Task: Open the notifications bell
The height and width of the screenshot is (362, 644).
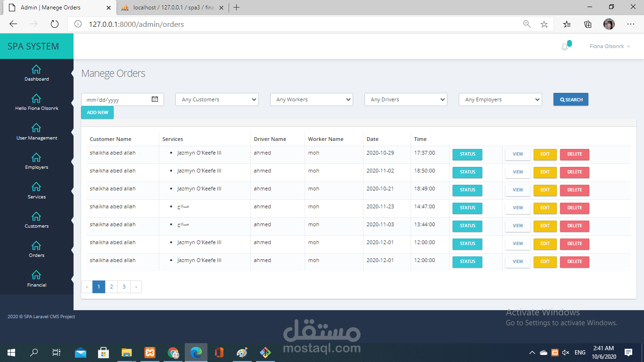Action: [x=565, y=47]
